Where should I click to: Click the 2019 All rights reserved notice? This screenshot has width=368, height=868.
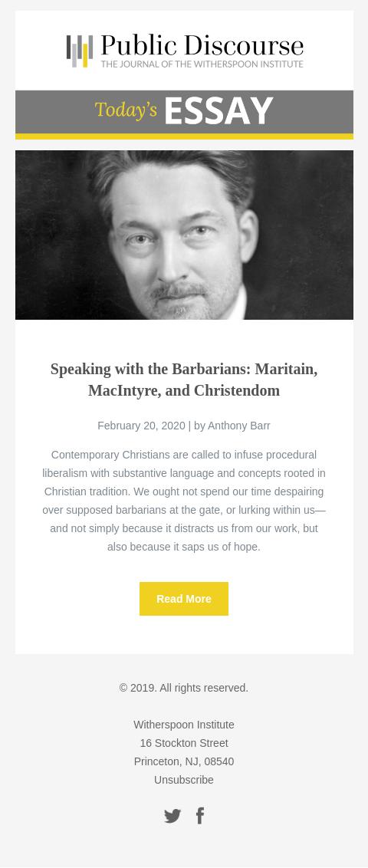point(184,688)
